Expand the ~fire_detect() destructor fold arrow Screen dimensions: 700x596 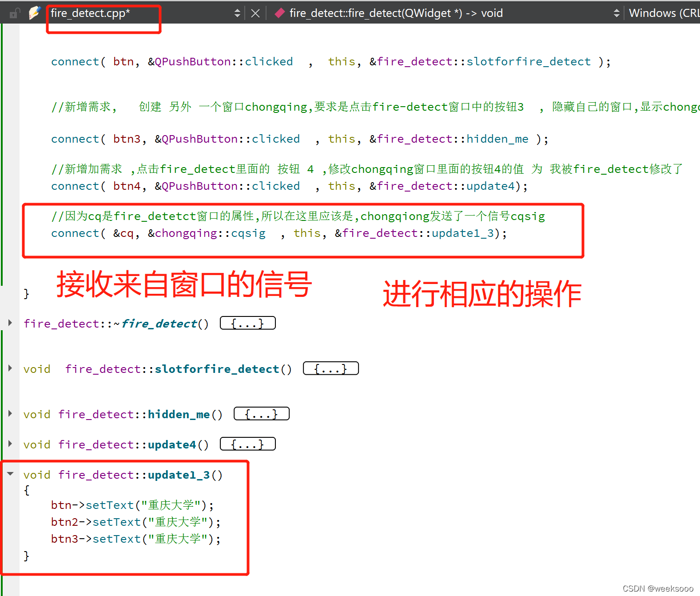click(x=10, y=323)
